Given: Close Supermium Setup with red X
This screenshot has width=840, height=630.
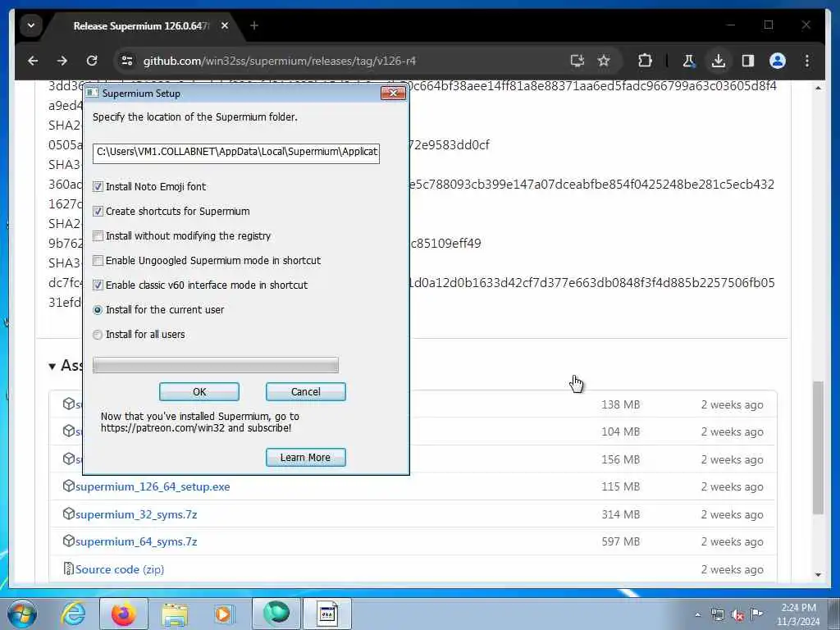Looking at the screenshot, I should tap(393, 94).
